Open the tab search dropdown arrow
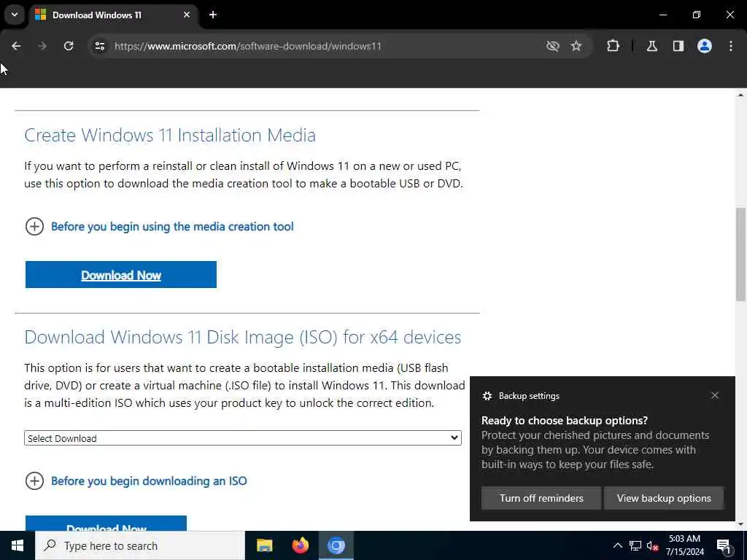The image size is (747, 560). pos(15,15)
